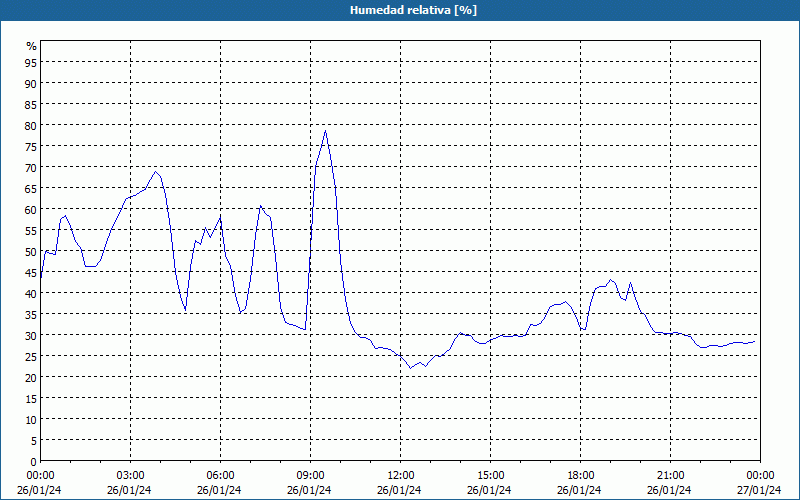Viewport: 800px width, 500px height.
Task: Select the 26/01/24 date under 03:00
Action: pyautogui.click(x=129, y=490)
